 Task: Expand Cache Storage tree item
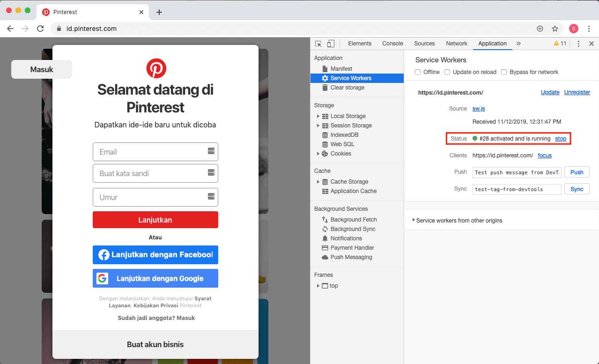(318, 182)
